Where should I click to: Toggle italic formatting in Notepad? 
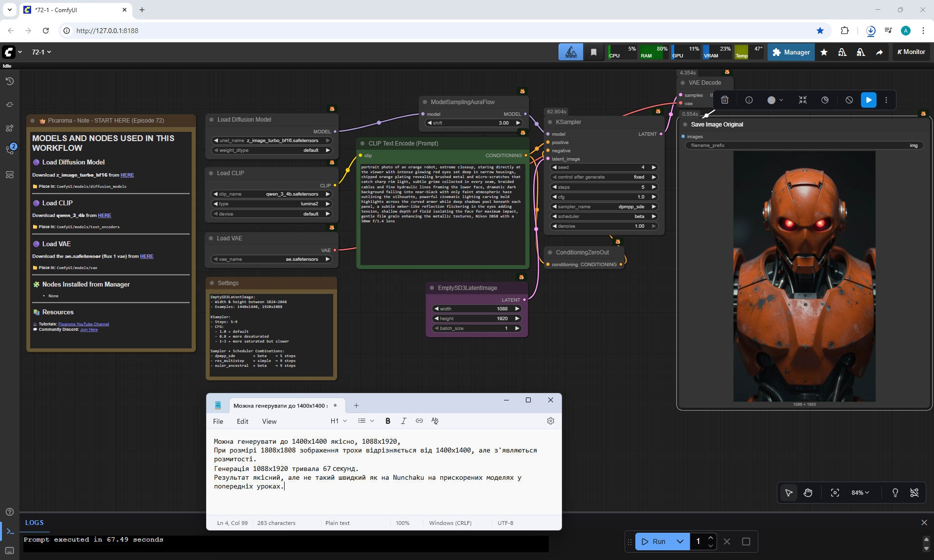(403, 421)
